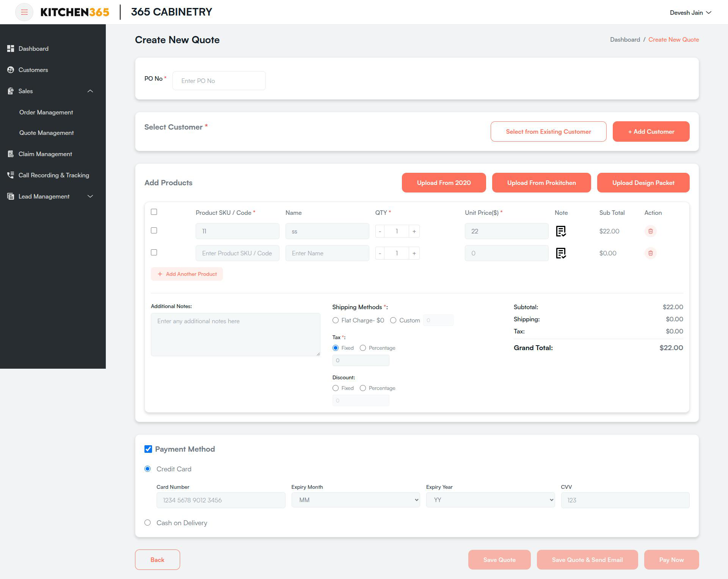Click the Dashboard sidebar icon
728x579 pixels.
point(11,49)
